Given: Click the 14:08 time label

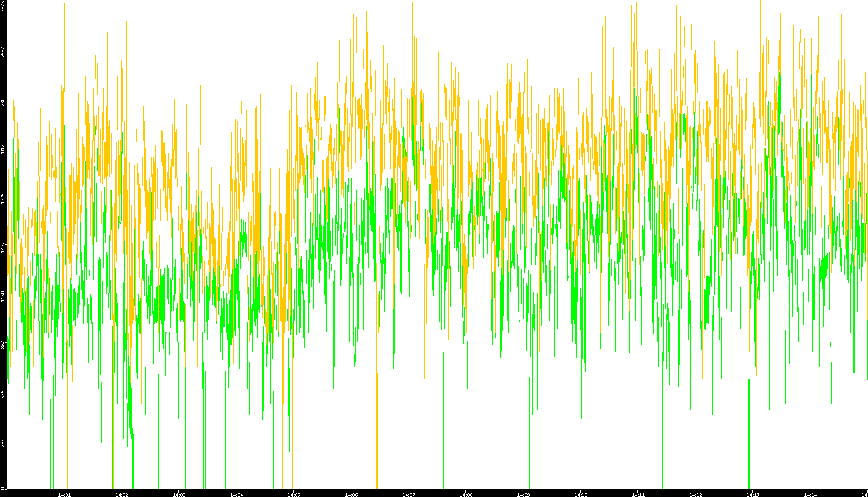Looking at the screenshot, I should pyautogui.click(x=466, y=495).
